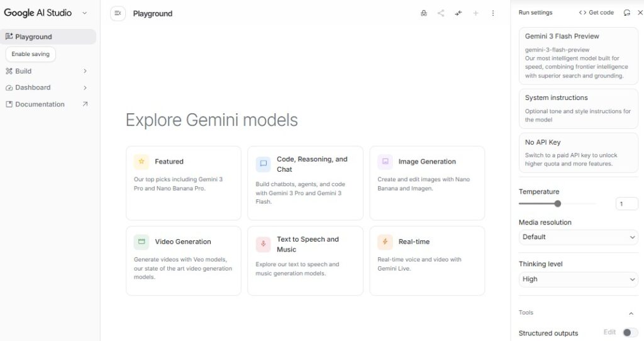Click the Temperature slider handle

557,204
